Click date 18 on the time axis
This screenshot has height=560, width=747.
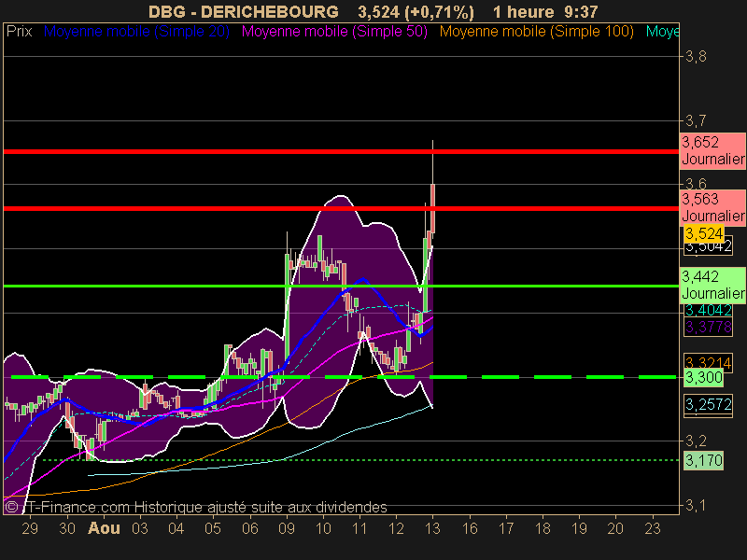point(543,528)
